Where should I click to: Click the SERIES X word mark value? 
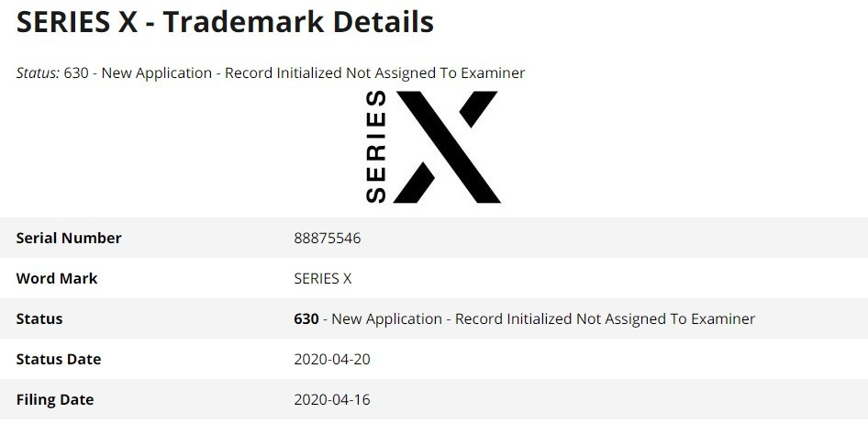click(x=323, y=278)
